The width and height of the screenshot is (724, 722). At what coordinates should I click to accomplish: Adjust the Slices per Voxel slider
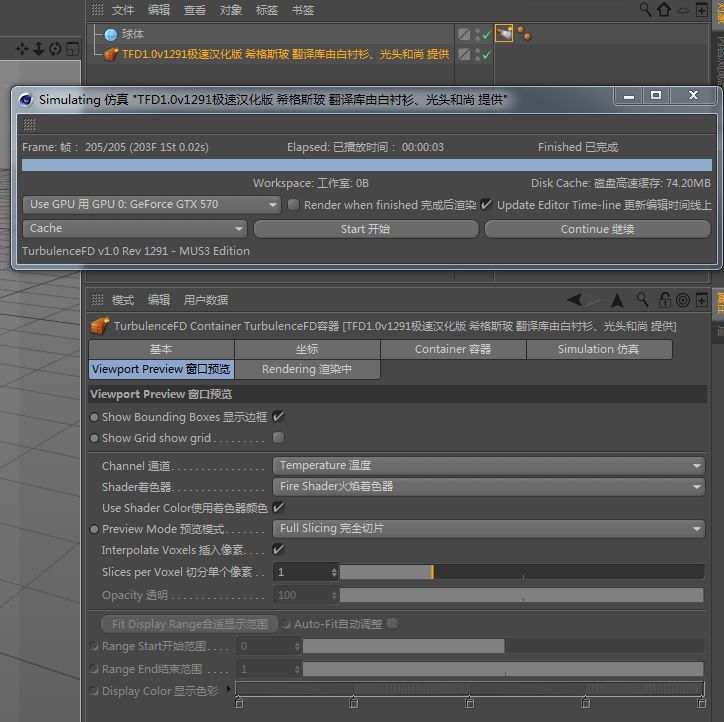pyautogui.click(x=522, y=572)
